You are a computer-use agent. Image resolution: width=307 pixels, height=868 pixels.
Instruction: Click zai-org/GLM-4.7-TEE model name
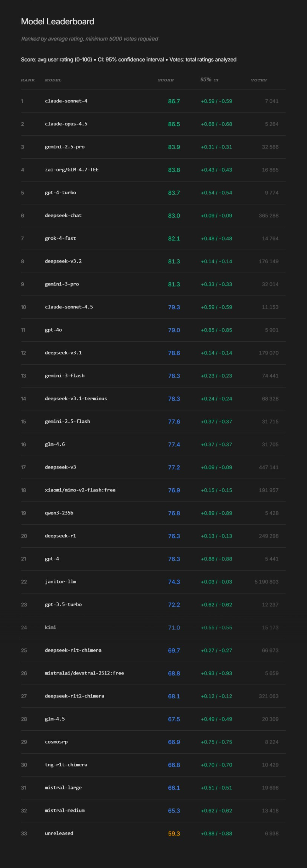click(72, 170)
